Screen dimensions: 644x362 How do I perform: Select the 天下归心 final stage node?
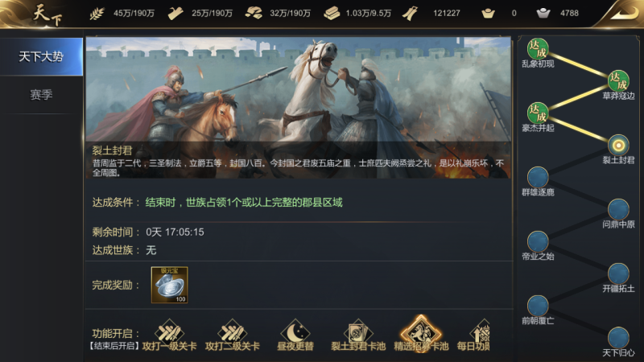618,337
